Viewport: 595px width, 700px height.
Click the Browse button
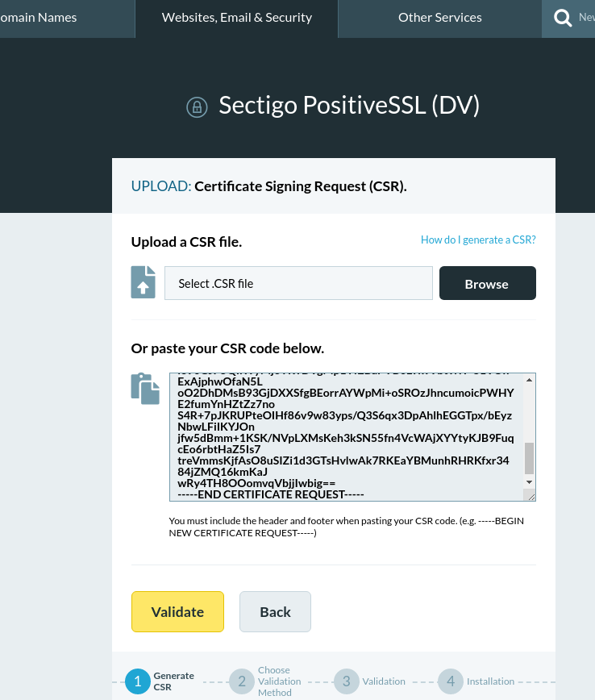point(488,283)
